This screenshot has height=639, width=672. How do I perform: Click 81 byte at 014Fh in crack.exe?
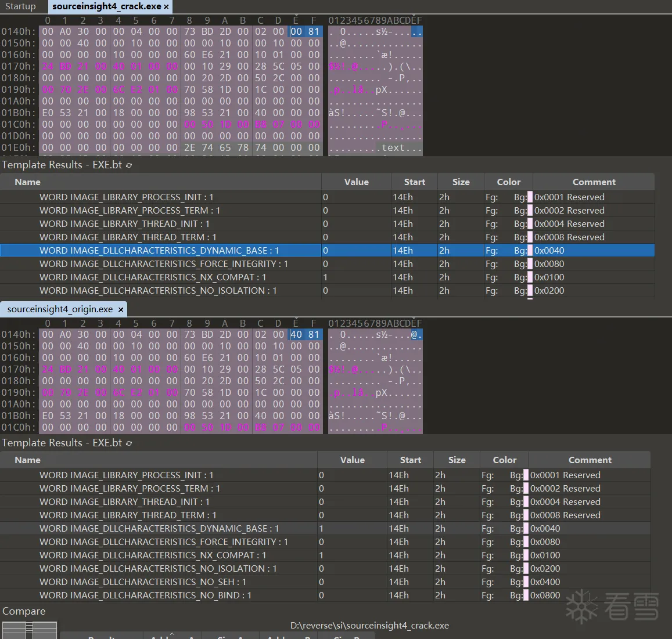point(314,32)
